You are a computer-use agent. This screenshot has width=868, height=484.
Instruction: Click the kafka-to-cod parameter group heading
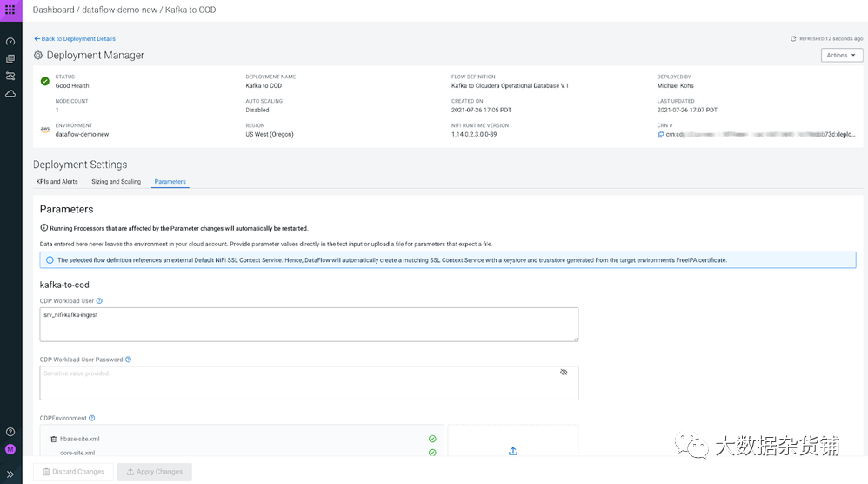64,285
